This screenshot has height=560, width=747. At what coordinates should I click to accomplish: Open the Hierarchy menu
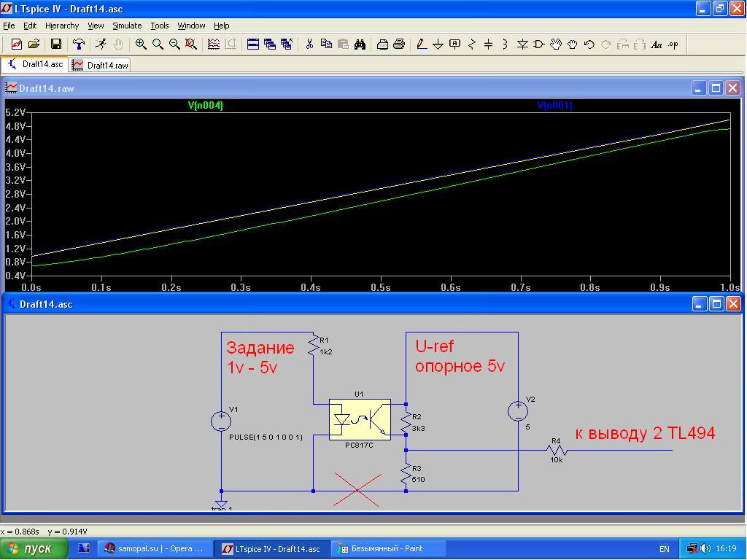tap(62, 26)
